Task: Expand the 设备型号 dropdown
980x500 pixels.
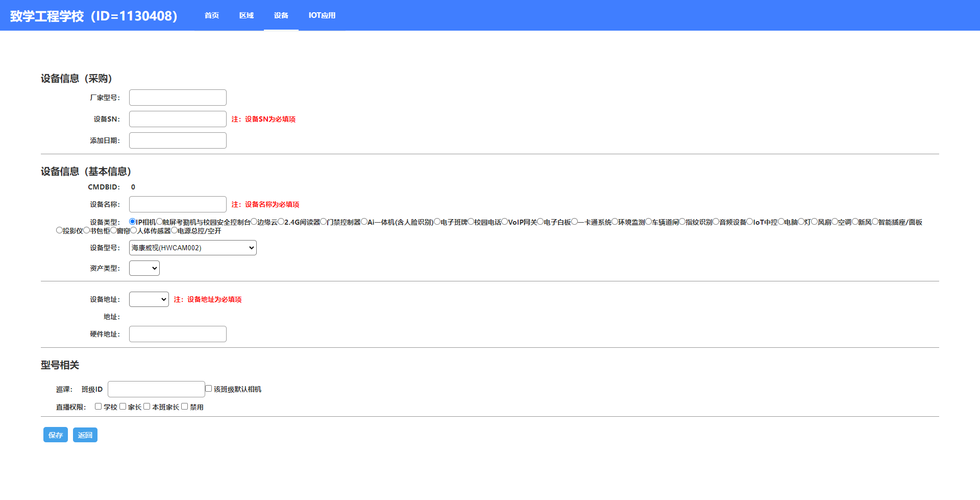Action: (192, 248)
